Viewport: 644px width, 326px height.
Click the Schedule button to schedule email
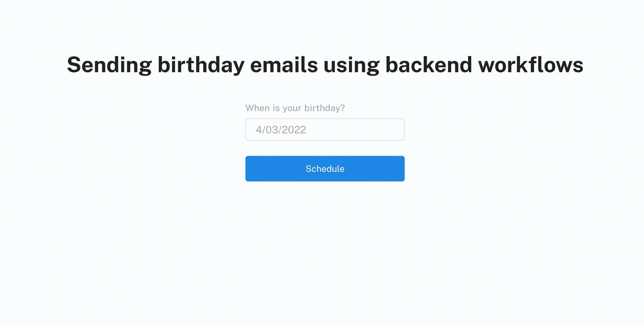click(x=325, y=169)
